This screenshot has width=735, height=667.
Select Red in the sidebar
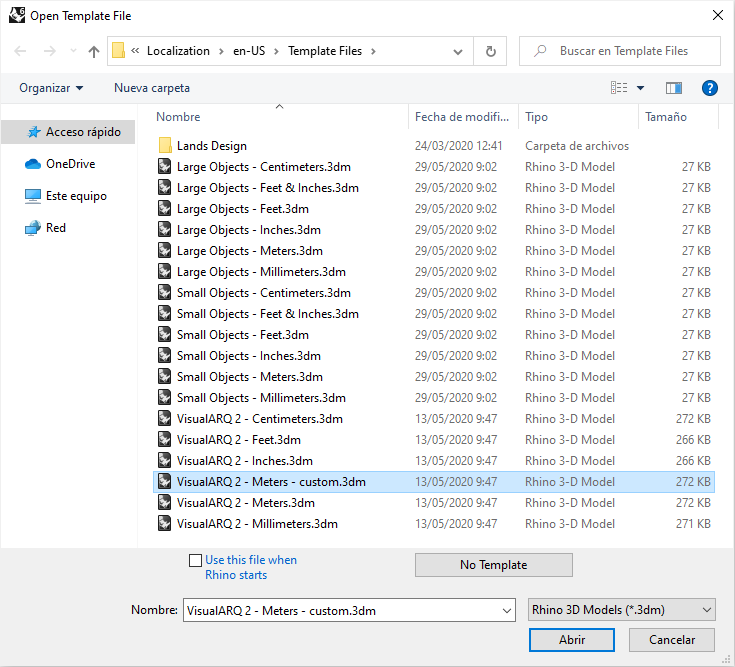pyautogui.click(x=45, y=228)
